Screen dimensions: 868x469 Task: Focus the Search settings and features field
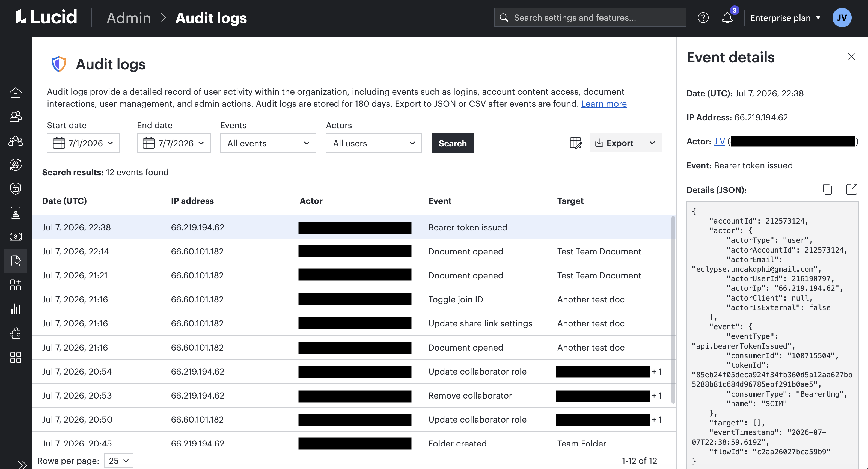pos(590,17)
